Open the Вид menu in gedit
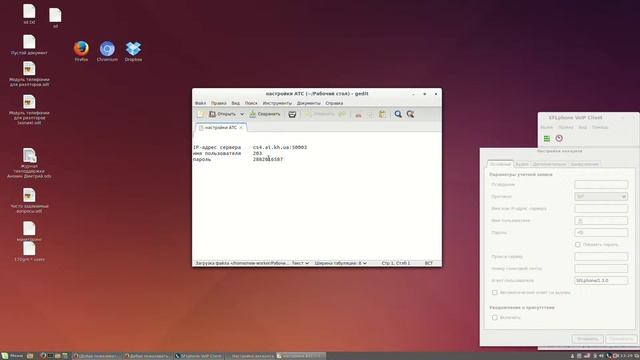Viewport: 640px width, 360px height. point(236,103)
